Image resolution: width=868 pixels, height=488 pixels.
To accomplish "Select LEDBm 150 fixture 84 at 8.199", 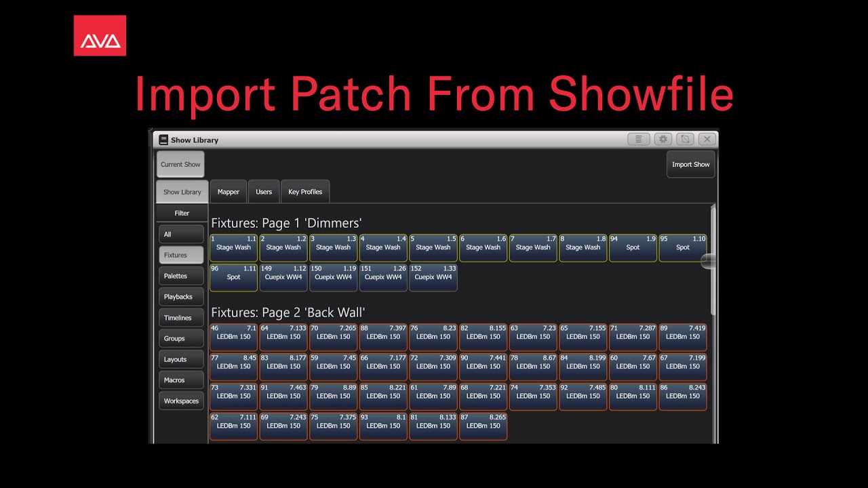I will (x=583, y=367).
